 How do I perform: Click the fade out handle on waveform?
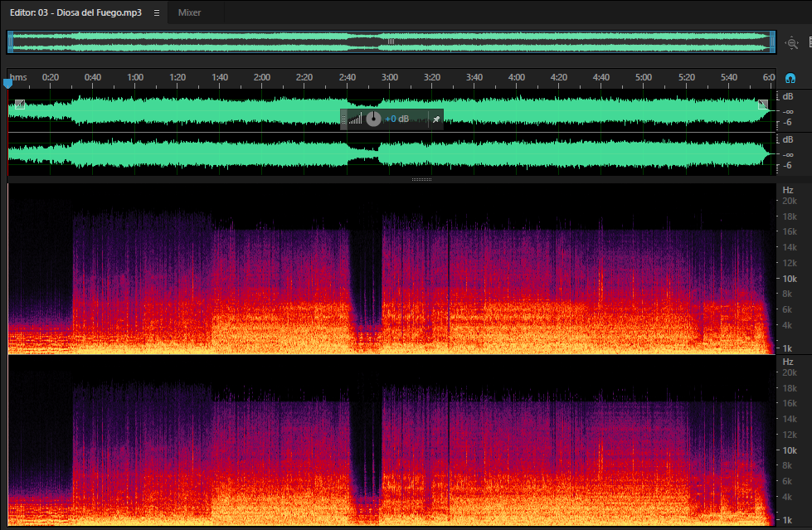click(763, 105)
